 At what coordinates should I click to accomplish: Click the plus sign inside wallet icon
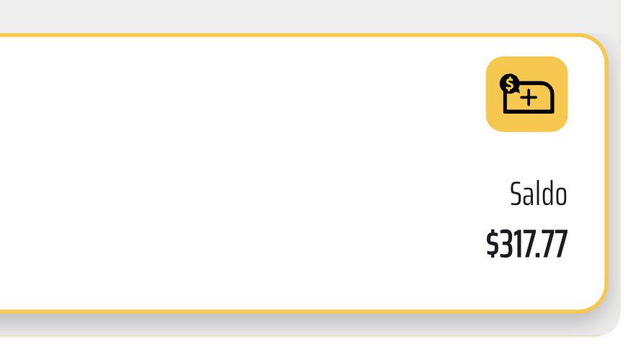pos(529,98)
